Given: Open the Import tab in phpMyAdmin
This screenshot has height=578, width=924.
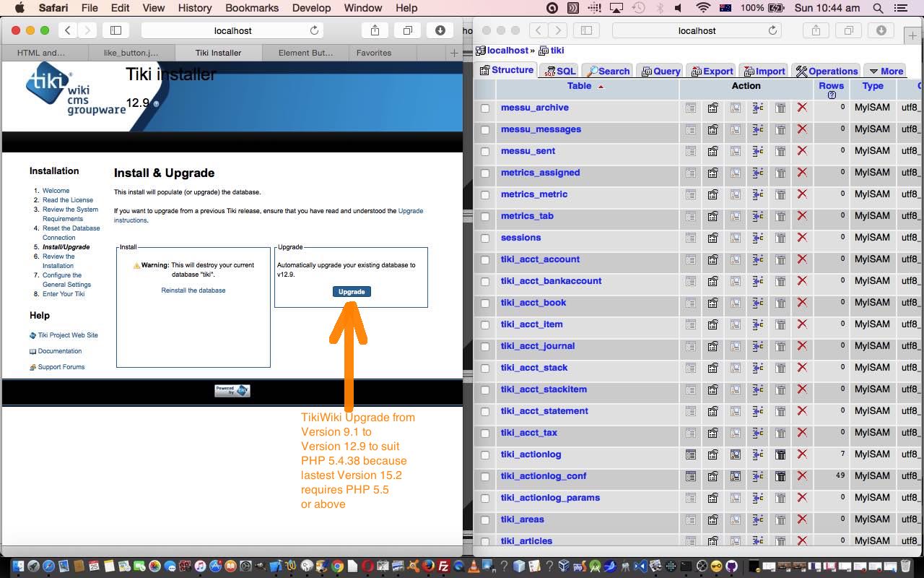Looking at the screenshot, I should pyautogui.click(x=764, y=71).
